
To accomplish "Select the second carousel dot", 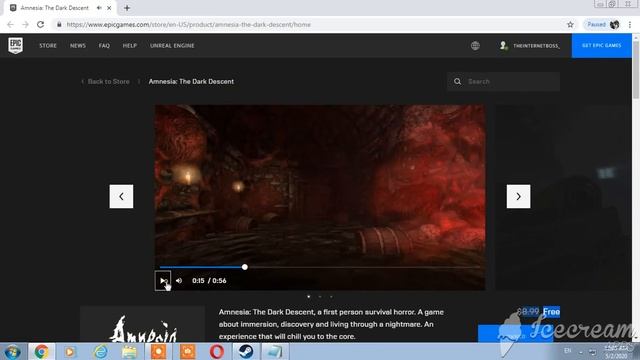I will pos(320,297).
